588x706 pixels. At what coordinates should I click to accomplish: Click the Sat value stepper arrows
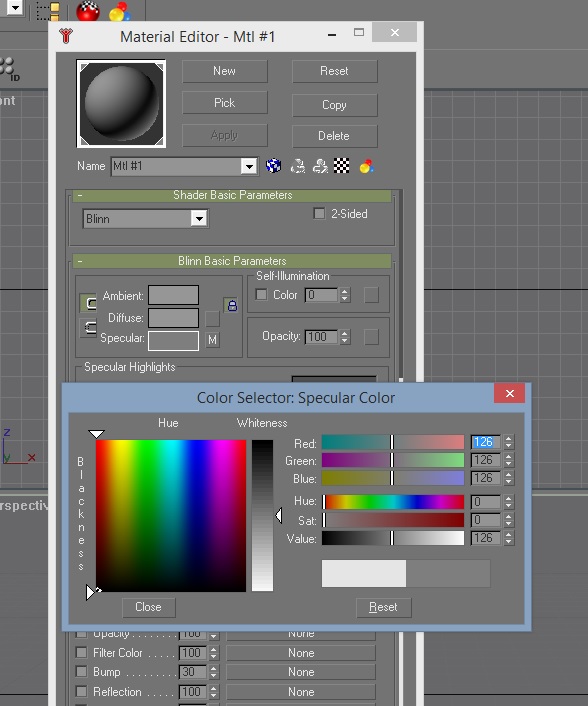click(509, 520)
